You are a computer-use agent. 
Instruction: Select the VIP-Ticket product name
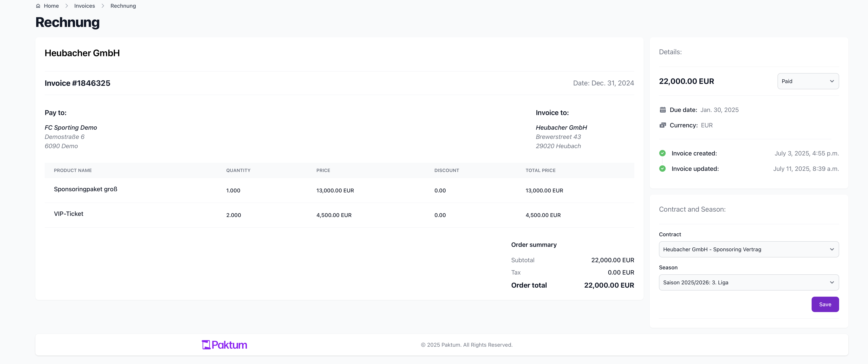point(68,214)
